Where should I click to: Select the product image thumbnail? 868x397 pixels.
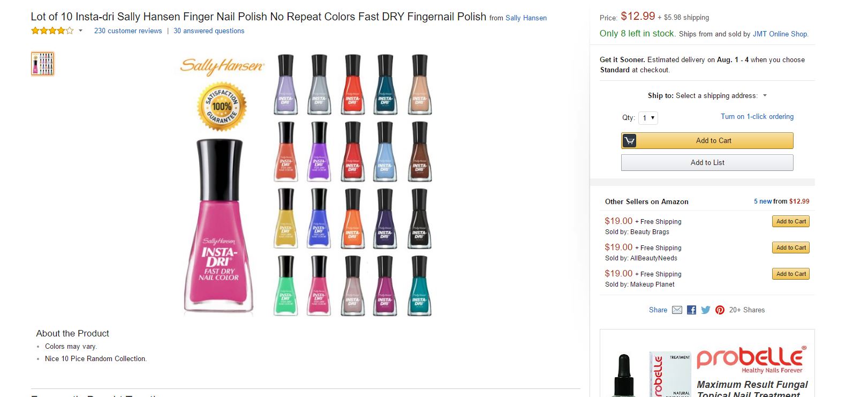pyautogui.click(x=43, y=64)
